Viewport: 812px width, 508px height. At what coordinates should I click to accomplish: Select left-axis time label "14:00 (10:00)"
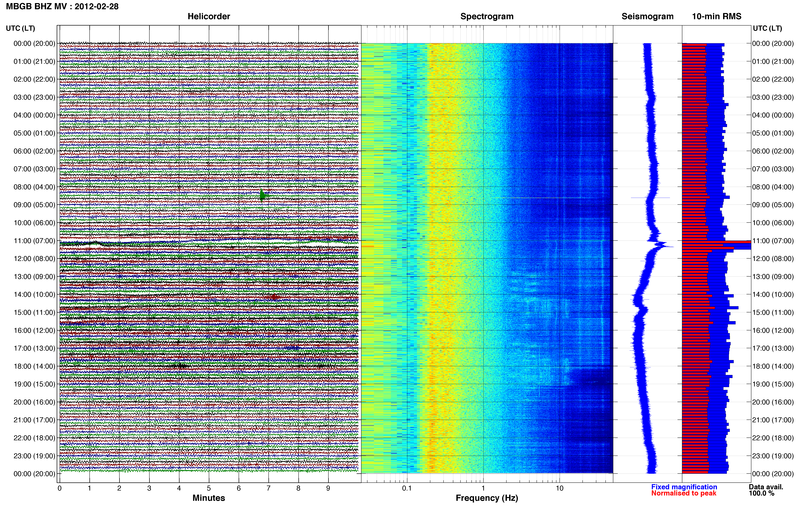[34, 295]
